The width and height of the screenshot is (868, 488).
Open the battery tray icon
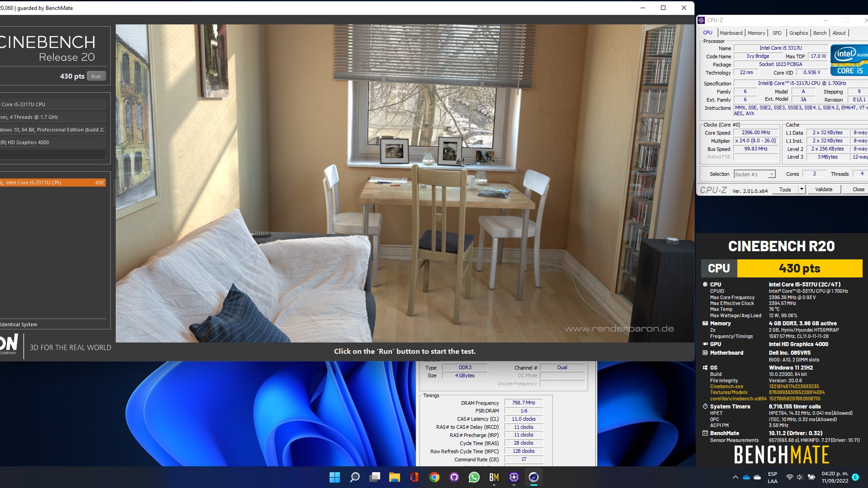tap(811, 477)
